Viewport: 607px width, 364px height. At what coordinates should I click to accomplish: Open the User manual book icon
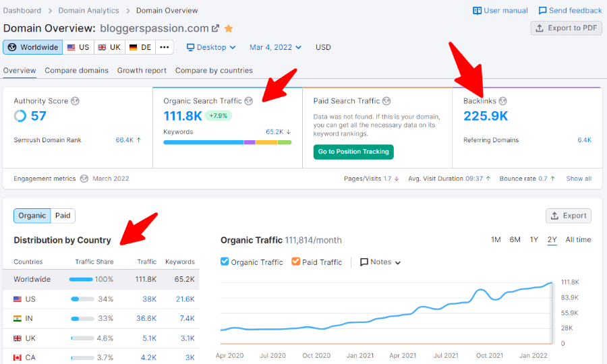(x=477, y=10)
